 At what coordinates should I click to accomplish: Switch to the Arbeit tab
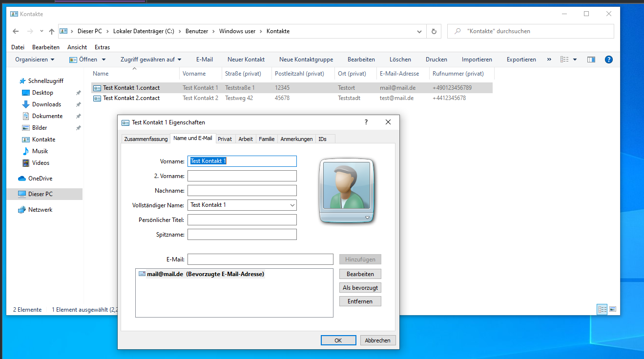(246, 139)
